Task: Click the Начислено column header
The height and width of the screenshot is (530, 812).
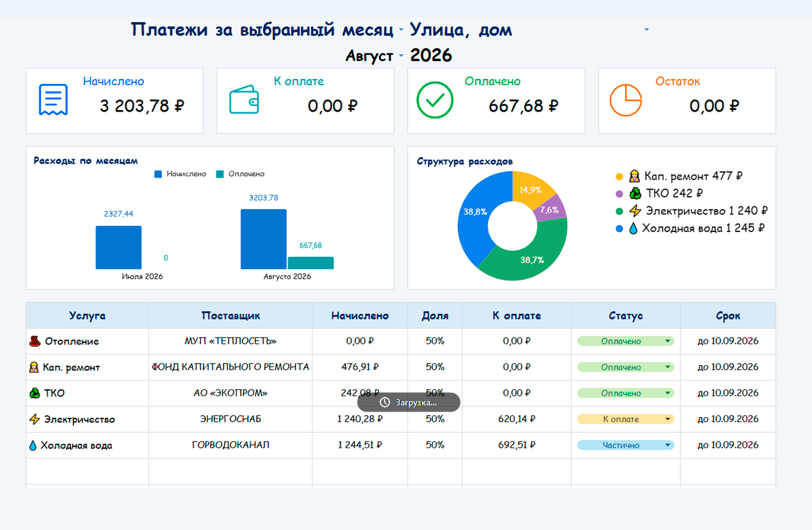Action: (360, 315)
